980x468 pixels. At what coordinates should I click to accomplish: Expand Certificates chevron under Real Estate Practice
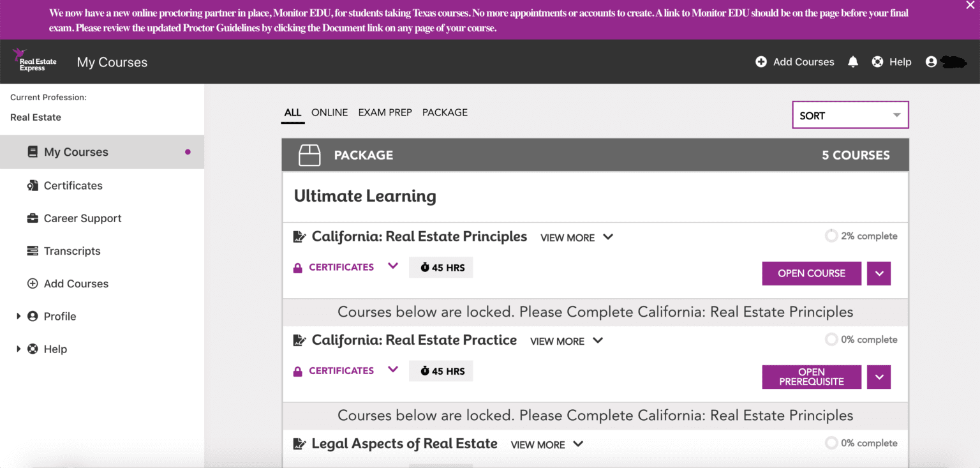click(x=393, y=370)
